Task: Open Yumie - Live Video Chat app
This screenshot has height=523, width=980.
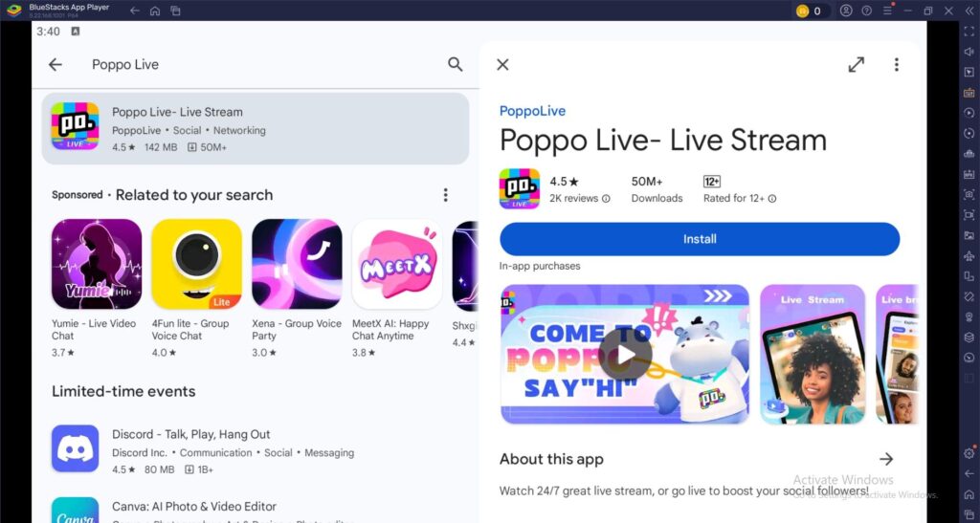Action: click(x=97, y=289)
